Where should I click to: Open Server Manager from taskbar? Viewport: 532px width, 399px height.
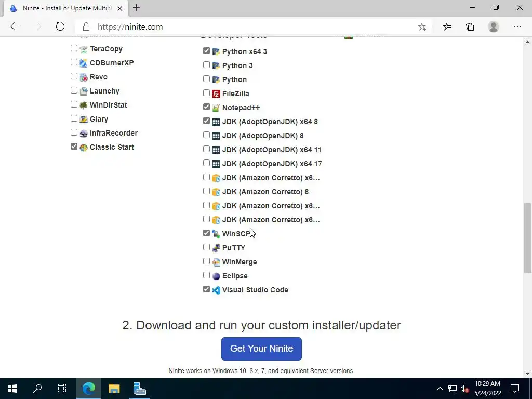[x=139, y=389]
